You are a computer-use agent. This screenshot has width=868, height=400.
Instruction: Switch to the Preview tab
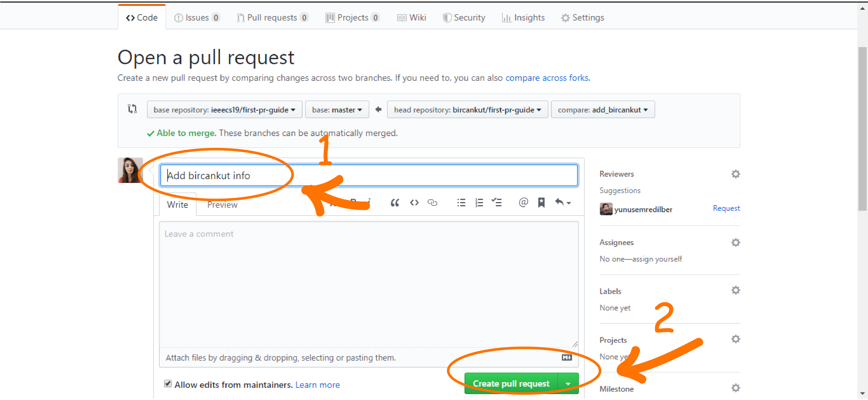pyautogui.click(x=222, y=205)
